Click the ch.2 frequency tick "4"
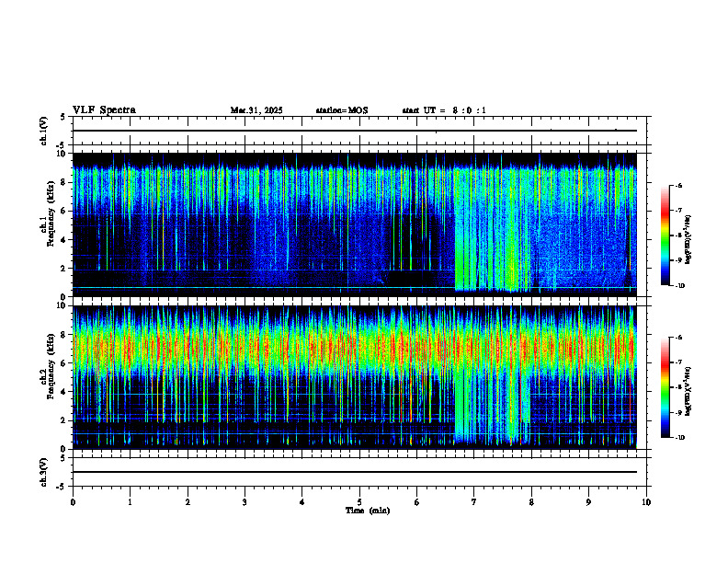 pyautogui.click(x=63, y=392)
